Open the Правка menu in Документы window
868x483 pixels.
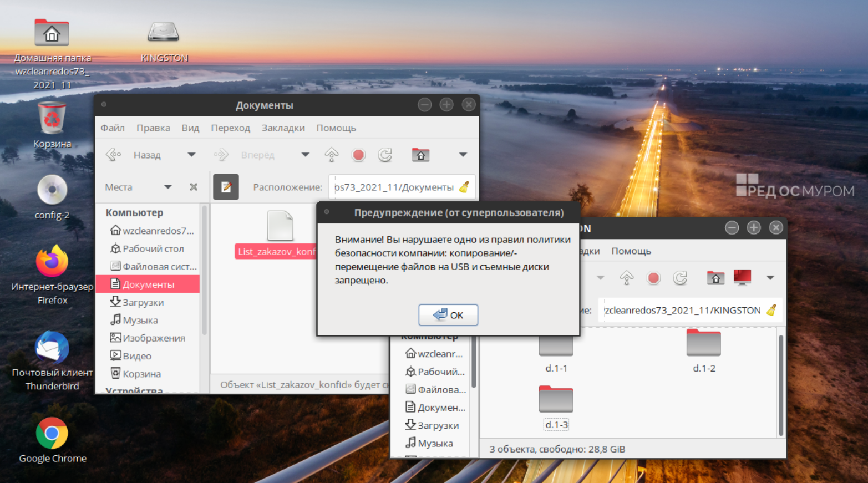[x=153, y=128]
